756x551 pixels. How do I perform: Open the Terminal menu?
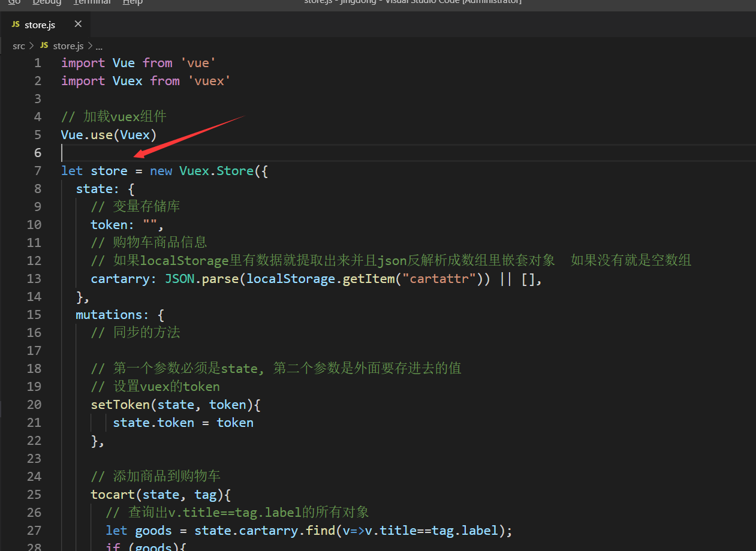(92, 2)
